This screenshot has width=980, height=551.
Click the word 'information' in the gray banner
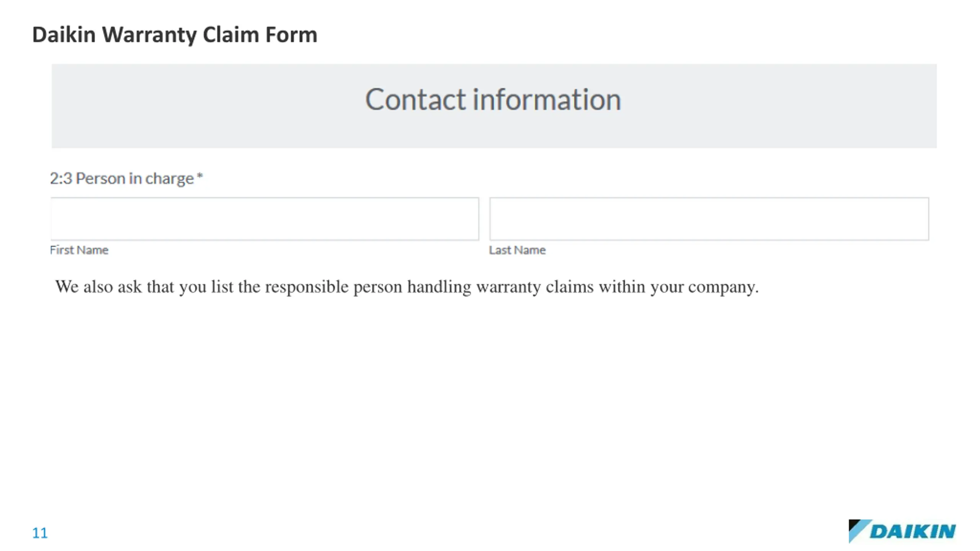pyautogui.click(x=547, y=99)
